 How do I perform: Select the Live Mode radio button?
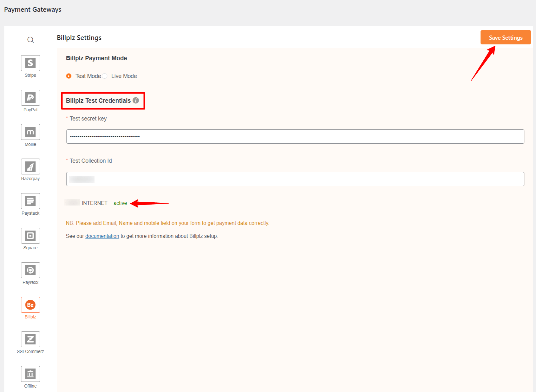pos(105,76)
